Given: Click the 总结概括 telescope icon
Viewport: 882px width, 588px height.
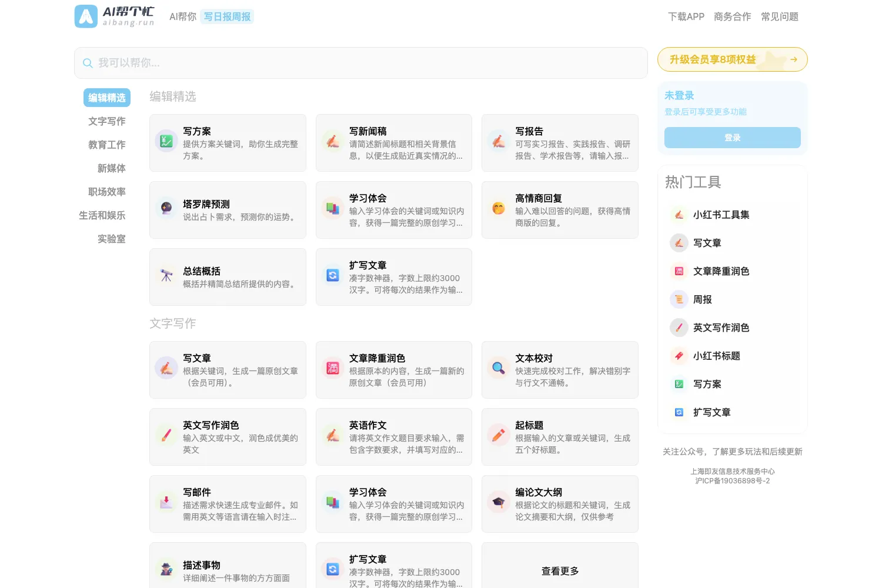Looking at the screenshot, I should [166, 275].
